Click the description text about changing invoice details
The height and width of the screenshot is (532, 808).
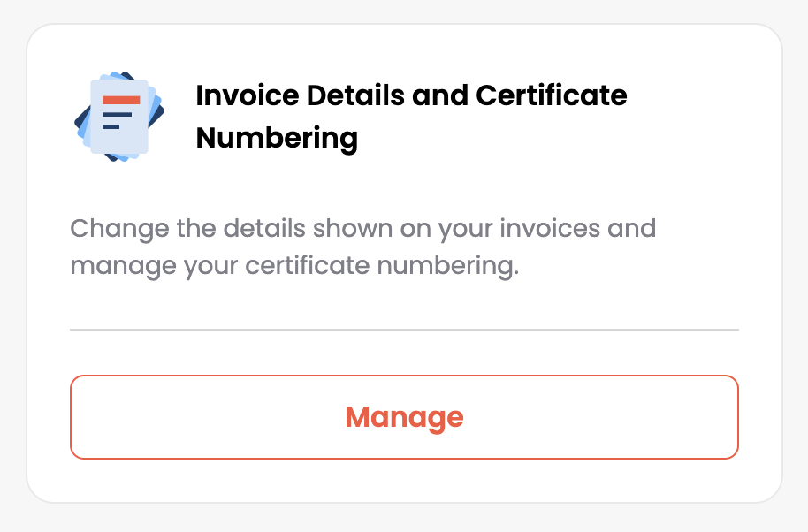362,247
